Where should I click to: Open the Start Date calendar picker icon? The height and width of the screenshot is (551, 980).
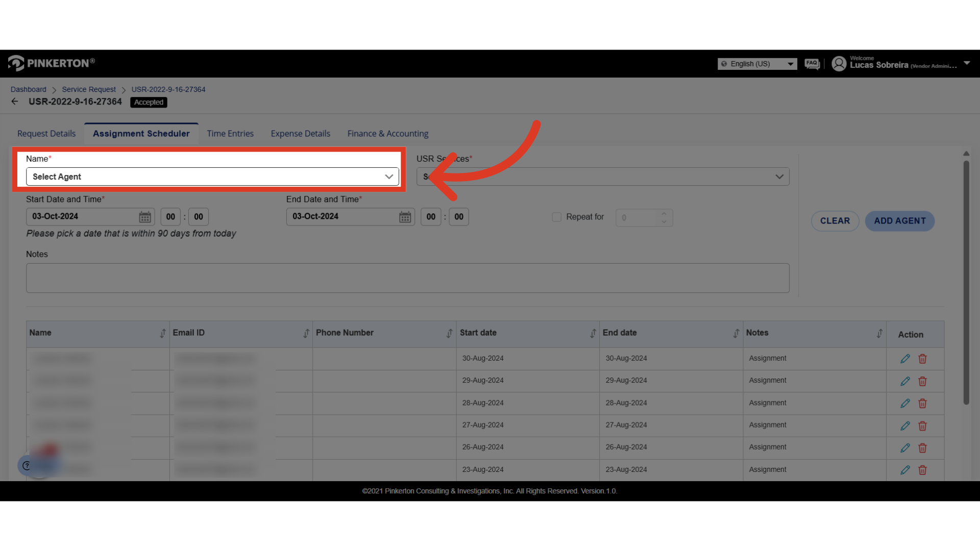pyautogui.click(x=145, y=217)
